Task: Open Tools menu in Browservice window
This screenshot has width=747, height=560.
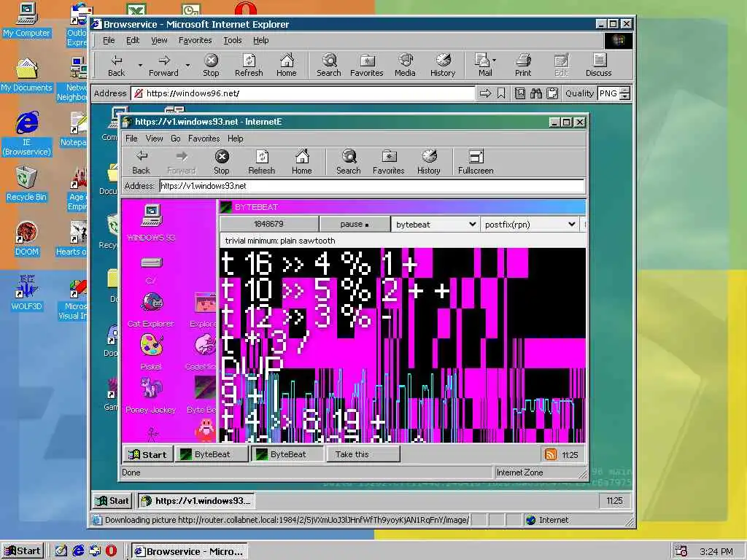Action: pyautogui.click(x=233, y=41)
